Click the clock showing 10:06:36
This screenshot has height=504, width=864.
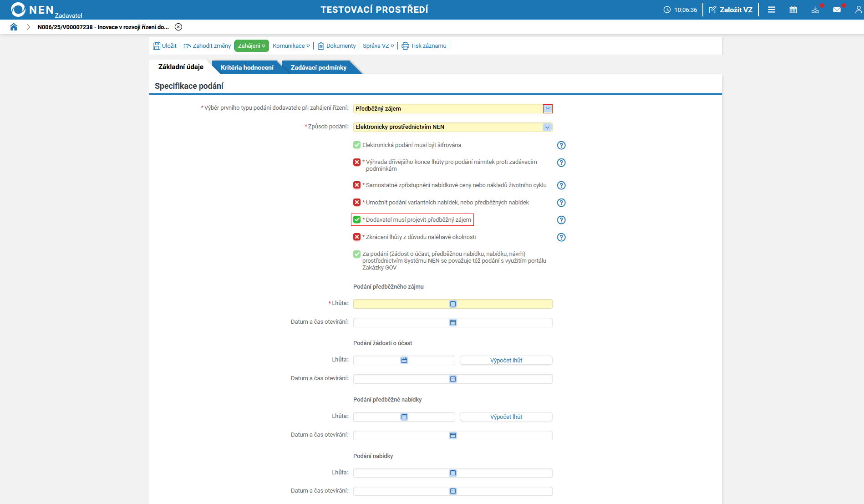point(680,10)
